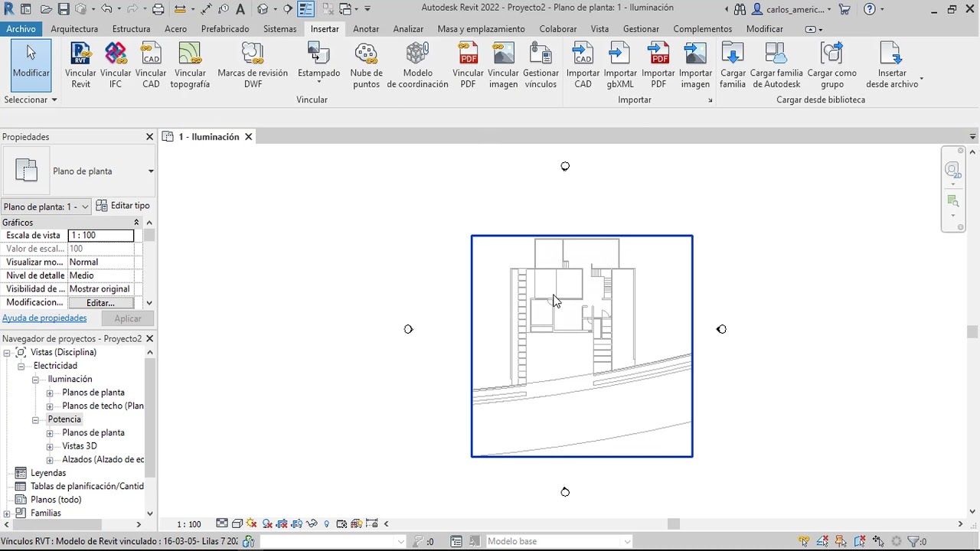Image resolution: width=980 pixels, height=551 pixels.
Task: Click the Vincular IFC icon
Action: (x=116, y=54)
